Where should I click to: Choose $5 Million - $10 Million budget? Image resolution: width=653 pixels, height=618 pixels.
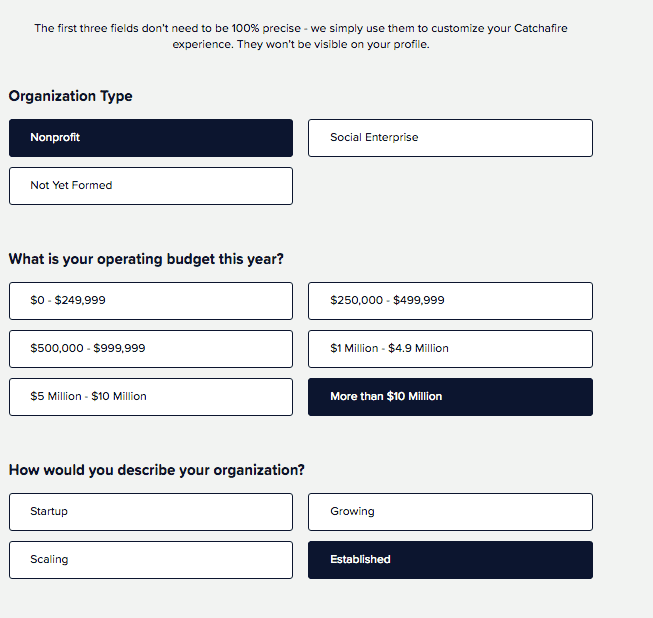tap(150, 397)
